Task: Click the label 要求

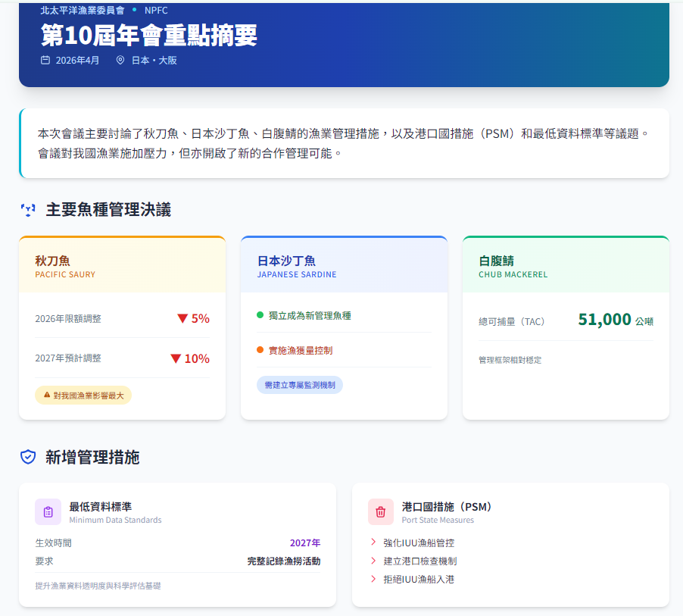Action: click(x=45, y=561)
